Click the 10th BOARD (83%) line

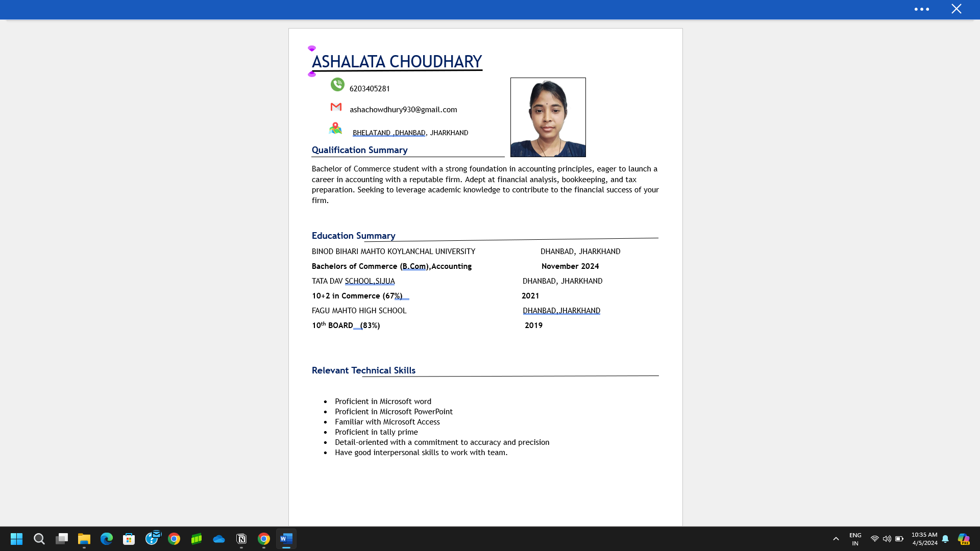click(346, 325)
